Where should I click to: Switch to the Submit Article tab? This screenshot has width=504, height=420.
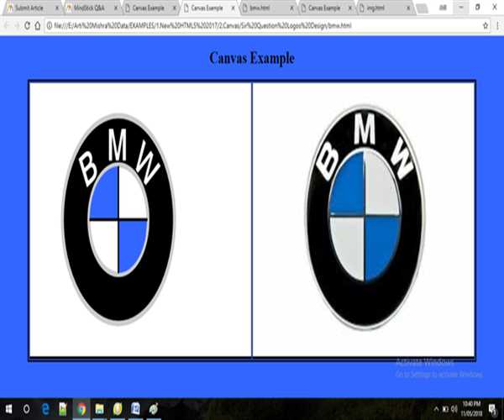tap(30, 7)
